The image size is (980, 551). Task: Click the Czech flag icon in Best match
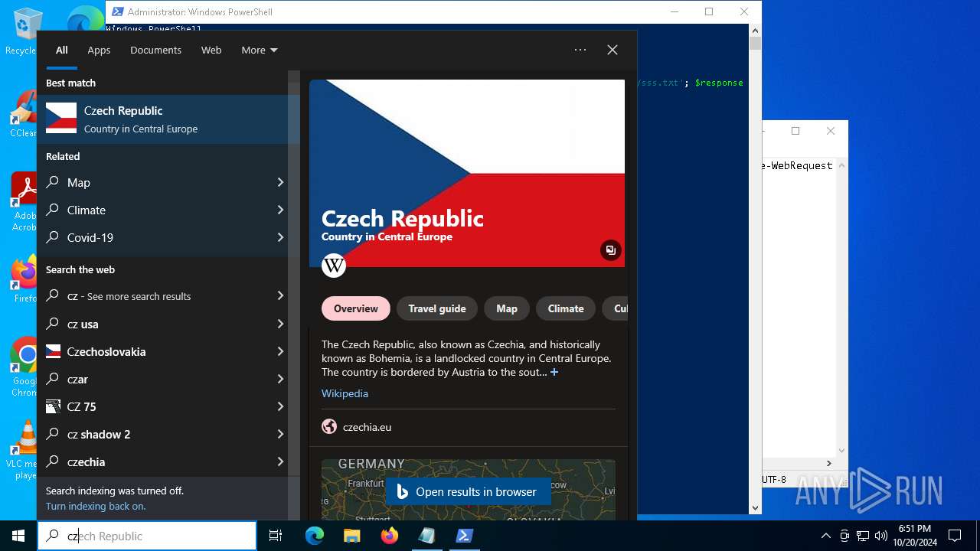point(61,119)
